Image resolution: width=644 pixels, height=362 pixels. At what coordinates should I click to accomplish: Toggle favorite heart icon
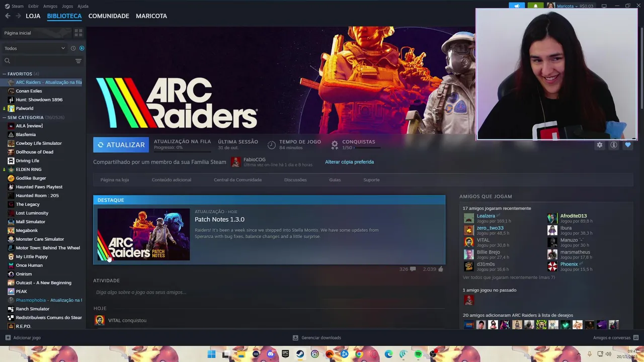pos(627,145)
